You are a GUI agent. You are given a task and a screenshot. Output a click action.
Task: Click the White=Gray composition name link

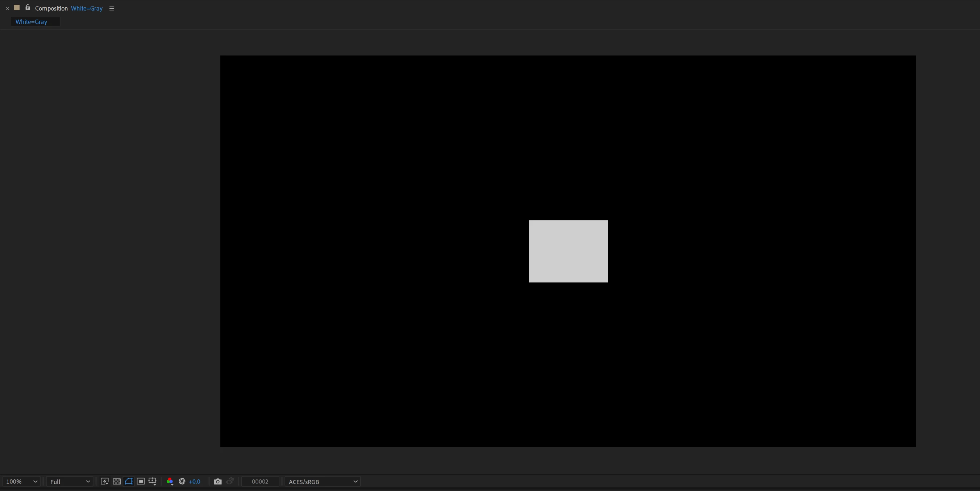[x=87, y=8]
